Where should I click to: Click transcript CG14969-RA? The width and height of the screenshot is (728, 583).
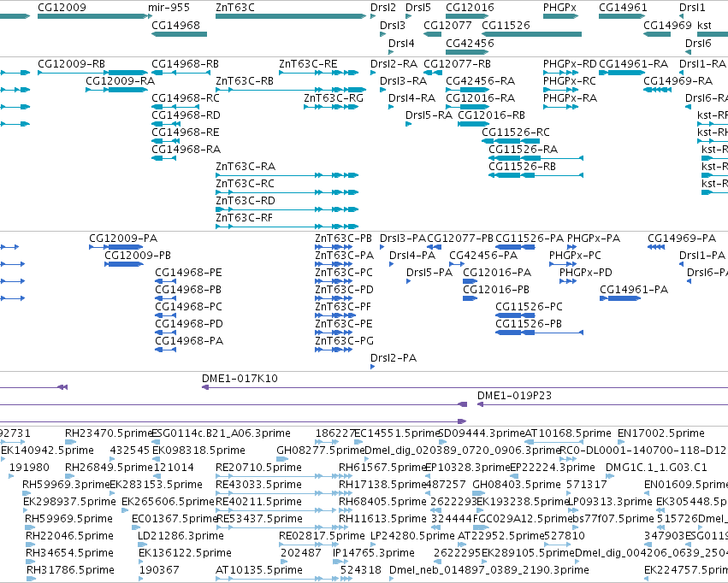point(657,90)
